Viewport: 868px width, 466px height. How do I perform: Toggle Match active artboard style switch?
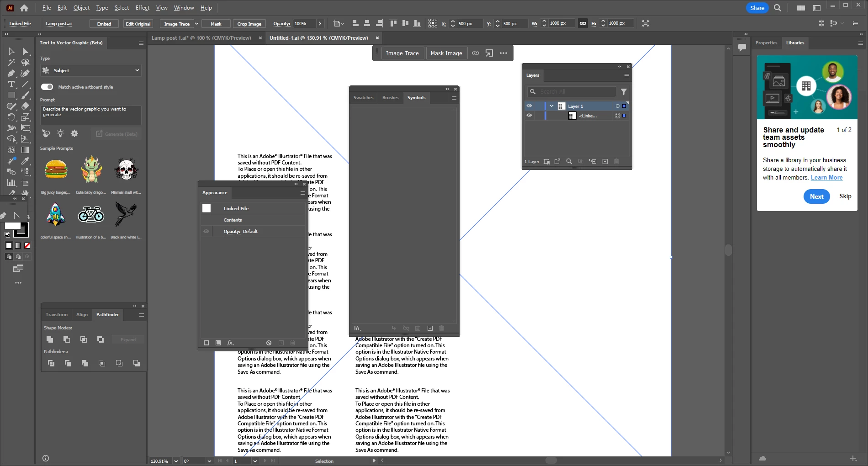(47, 87)
